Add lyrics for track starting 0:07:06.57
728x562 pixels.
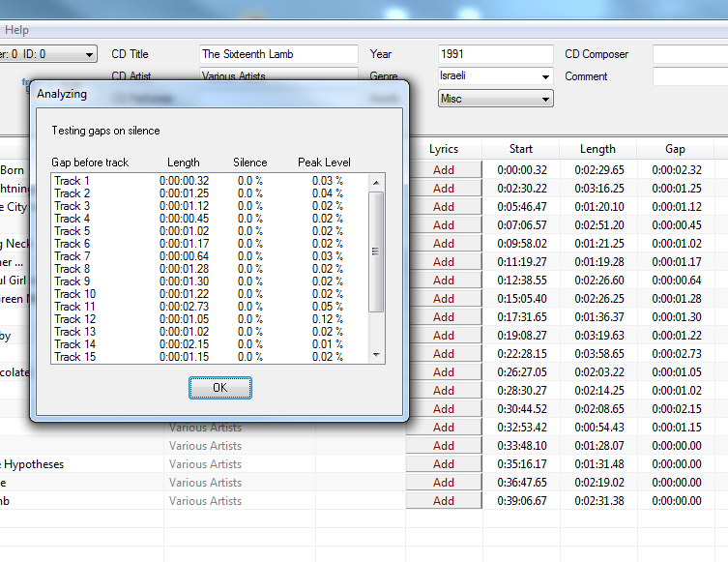(x=444, y=225)
